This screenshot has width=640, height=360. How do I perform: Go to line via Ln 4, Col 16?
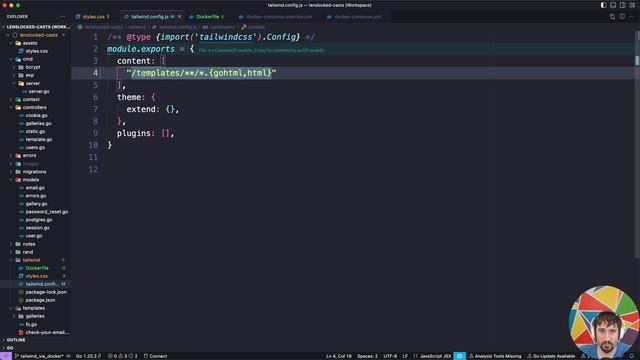point(338,356)
